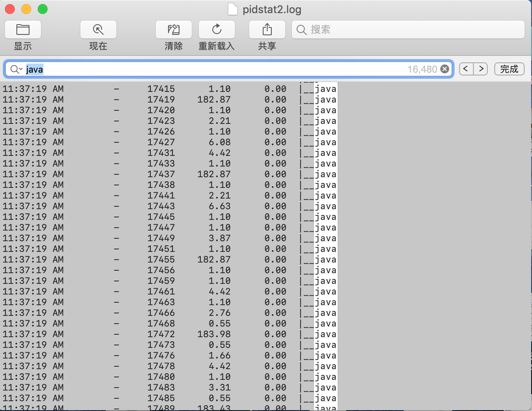Select value 183.98 in row 17472
Screen dimensions: 532x411
pyautogui.click(x=214, y=334)
